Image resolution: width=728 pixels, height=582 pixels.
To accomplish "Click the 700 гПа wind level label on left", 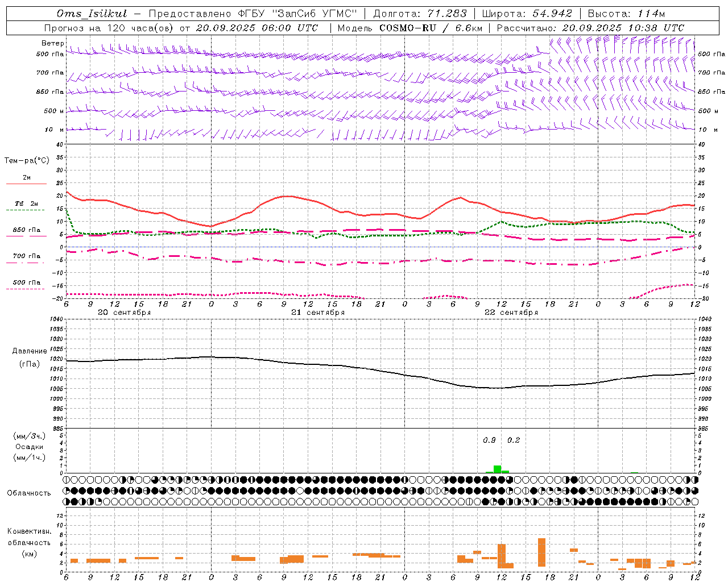I will pyautogui.click(x=50, y=73).
